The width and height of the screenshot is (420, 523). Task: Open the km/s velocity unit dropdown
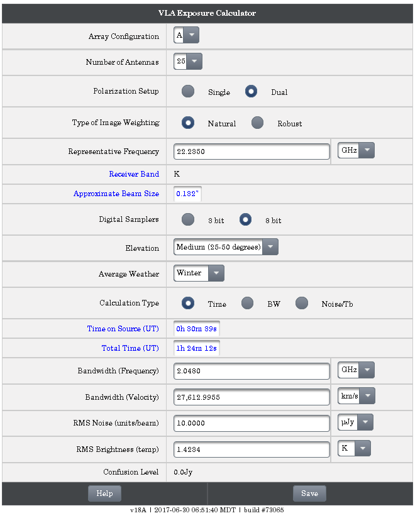click(x=356, y=397)
